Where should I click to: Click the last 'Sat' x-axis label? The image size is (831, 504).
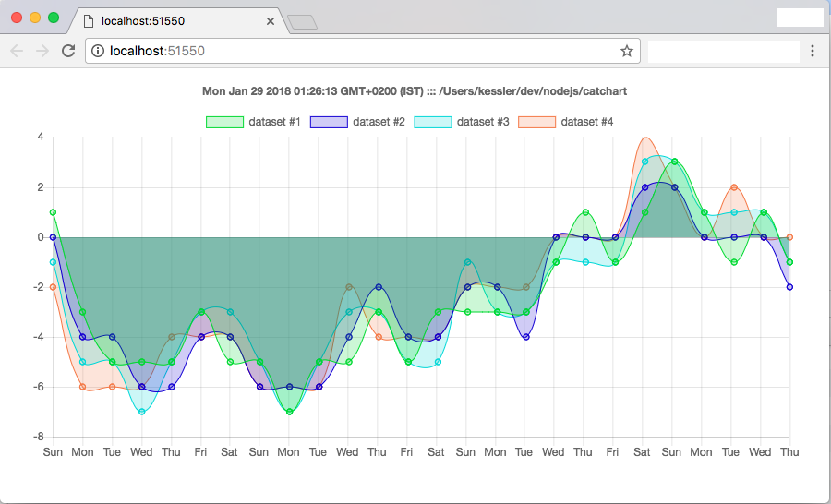[642, 452]
